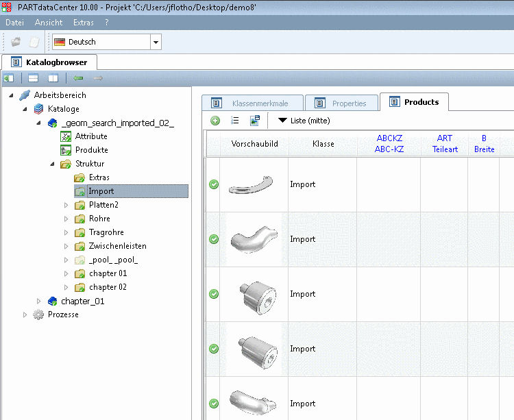Expand the chapter 01 folder
The height and width of the screenshot is (420, 514).
pos(66,273)
